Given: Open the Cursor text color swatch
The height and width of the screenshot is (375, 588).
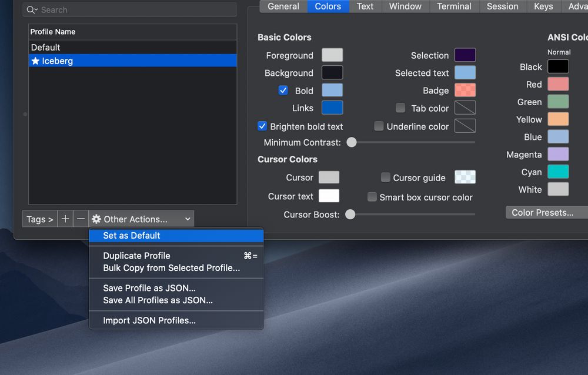Looking at the screenshot, I should (329, 196).
